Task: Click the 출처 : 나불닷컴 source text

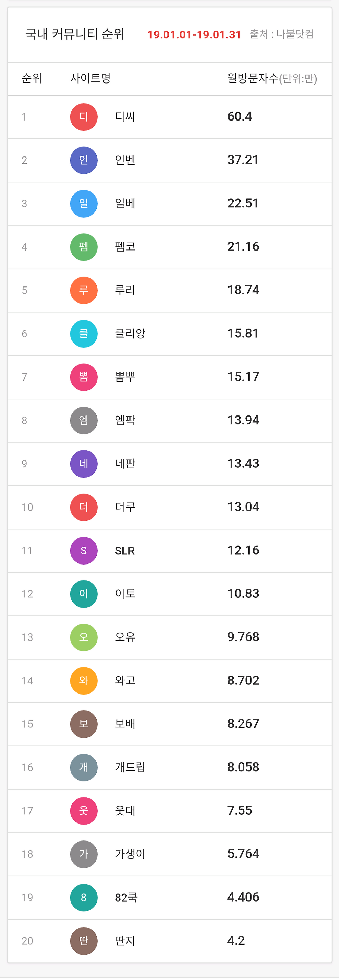Action: click(x=282, y=34)
